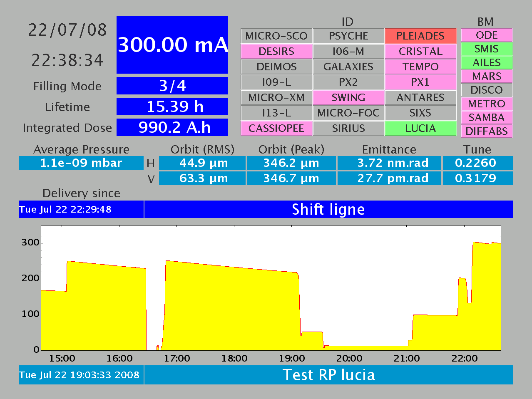Click the DESIRS beamline cell
The image size is (532, 399).
point(276,51)
